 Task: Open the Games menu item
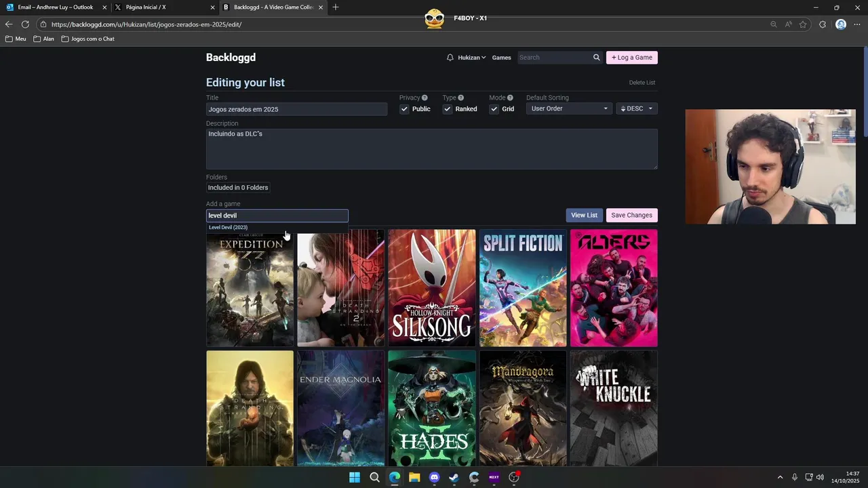point(502,58)
